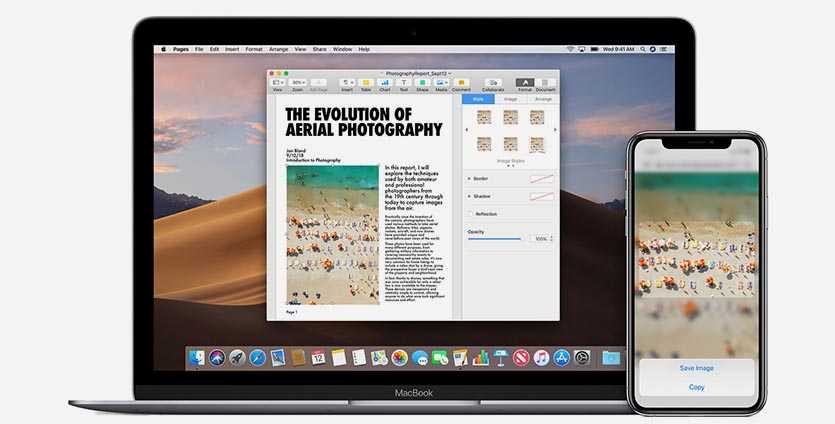835x424 pixels.
Task: Click the Table toolbar icon
Action: pyautogui.click(x=366, y=83)
